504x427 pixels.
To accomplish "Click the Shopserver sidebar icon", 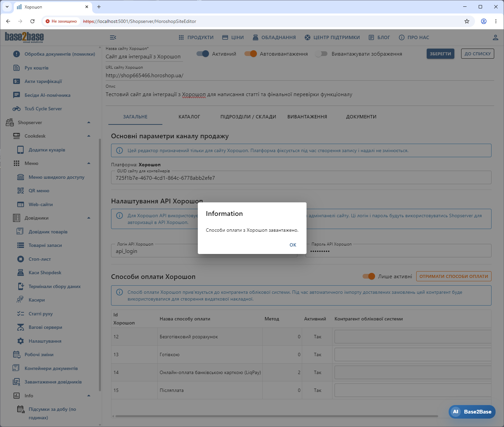I will (x=10, y=122).
